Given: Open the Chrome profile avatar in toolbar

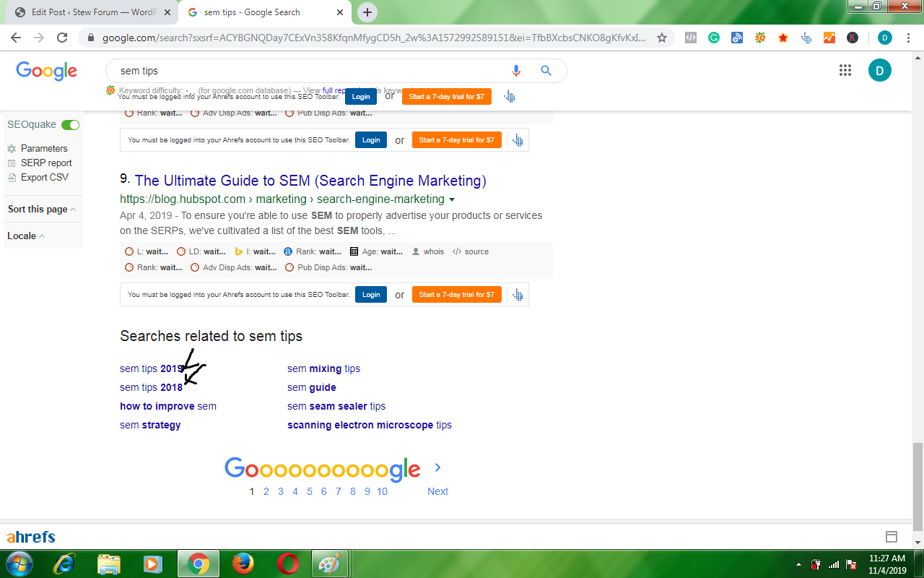Looking at the screenshot, I should coord(885,38).
